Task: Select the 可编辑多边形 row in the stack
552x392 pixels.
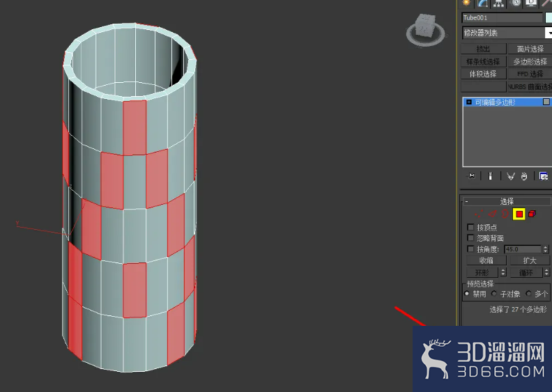Action: click(507, 102)
